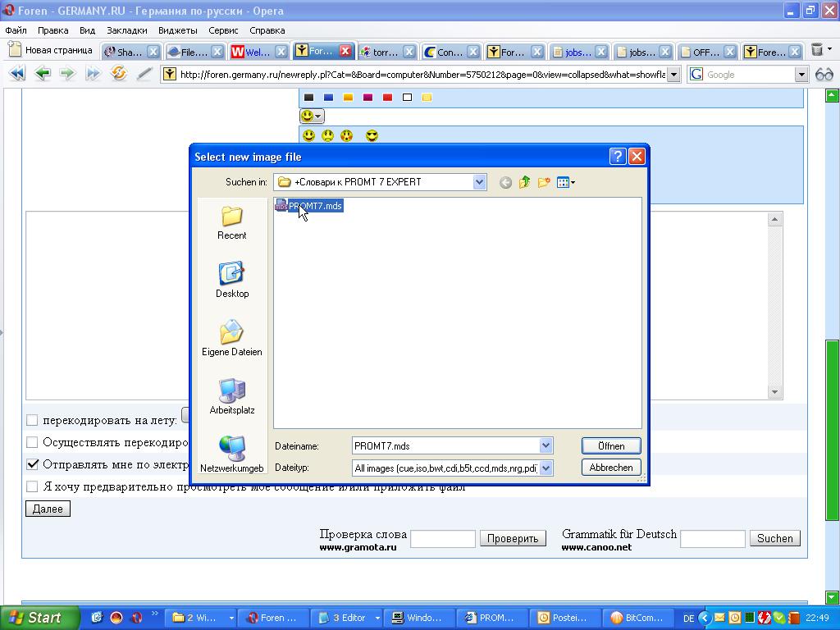The image size is (840, 630).
Task: Insert the blushing surprised smiley emoticon
Action: pyautogui.click(x=347, y=136)
